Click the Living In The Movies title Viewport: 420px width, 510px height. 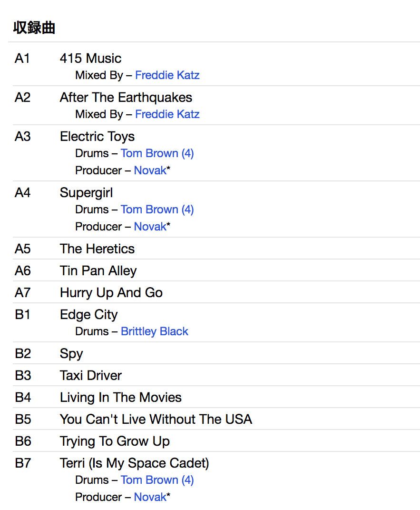(120, 398)
